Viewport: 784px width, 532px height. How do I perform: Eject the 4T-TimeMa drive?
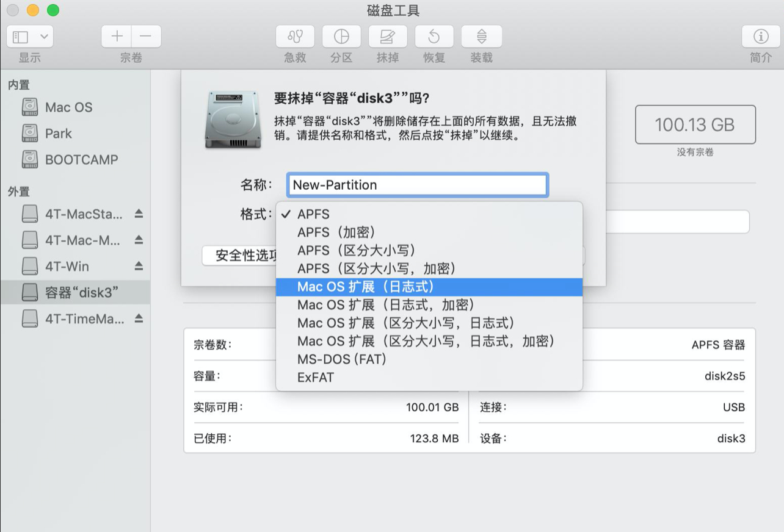coord(137,318)
